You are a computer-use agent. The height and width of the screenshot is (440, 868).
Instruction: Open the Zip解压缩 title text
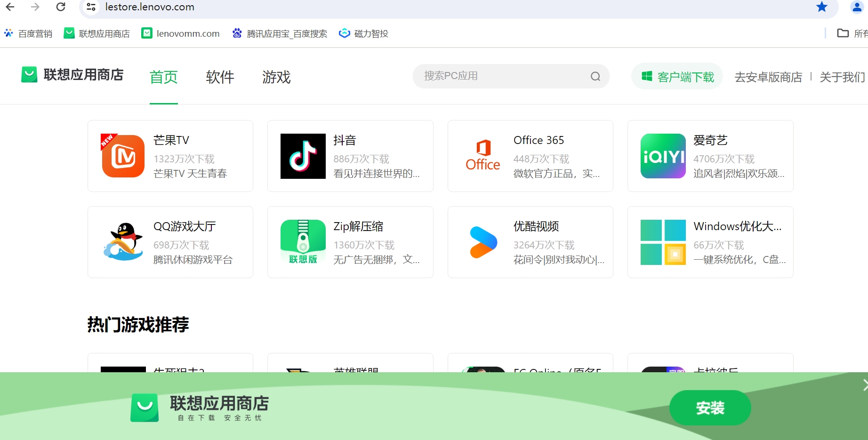pos(358,226)
